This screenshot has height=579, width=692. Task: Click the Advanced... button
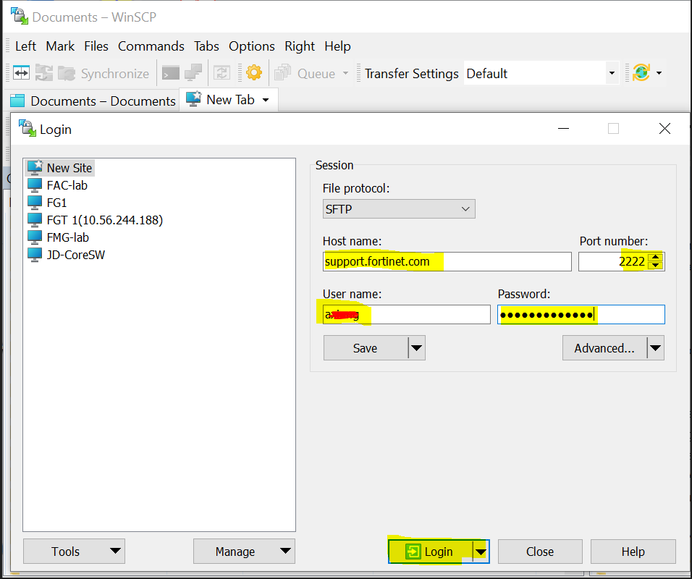click(x=604, y=348)
